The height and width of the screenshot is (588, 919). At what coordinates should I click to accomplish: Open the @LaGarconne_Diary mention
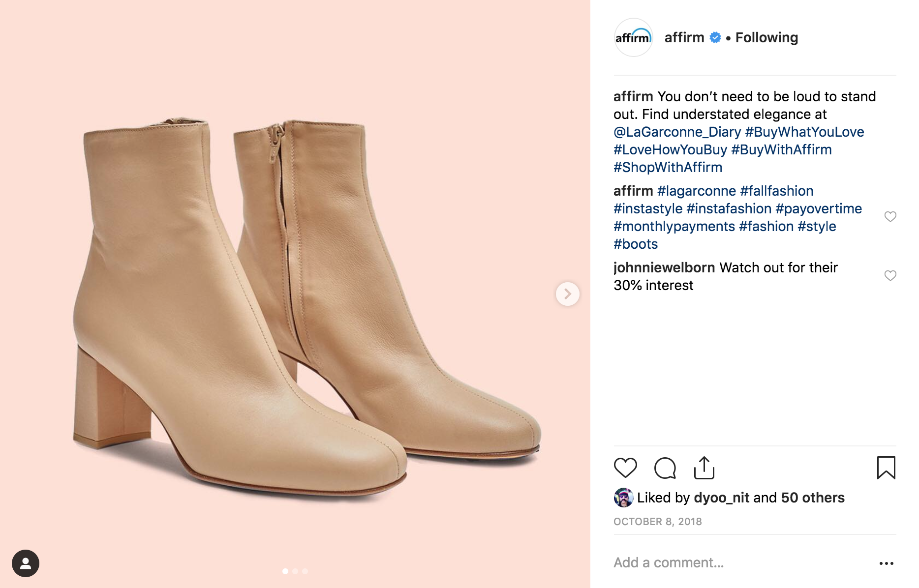point(677,132)
